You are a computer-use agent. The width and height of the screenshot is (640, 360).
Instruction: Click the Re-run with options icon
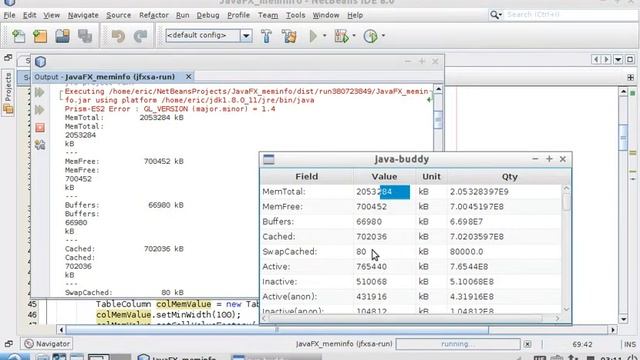40,110
